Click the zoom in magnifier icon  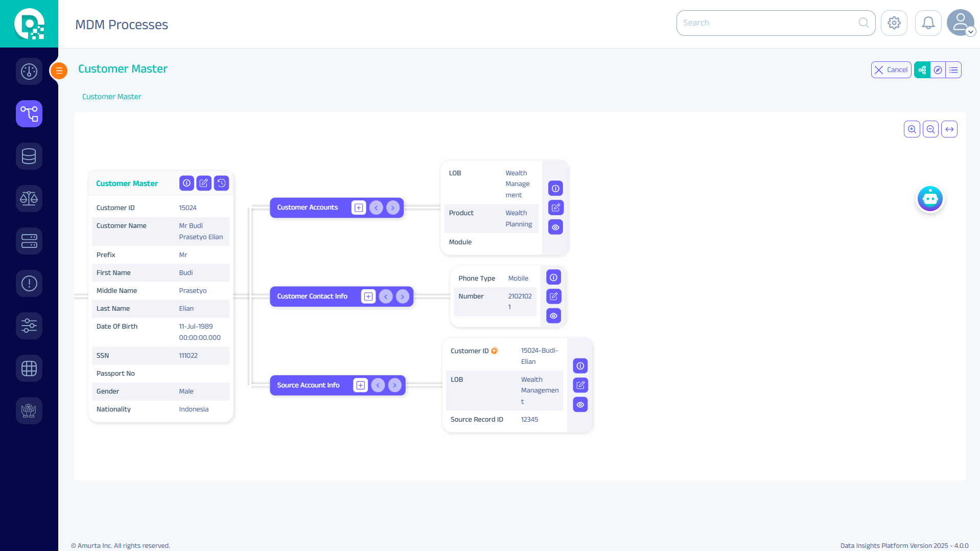pos(912,129)
